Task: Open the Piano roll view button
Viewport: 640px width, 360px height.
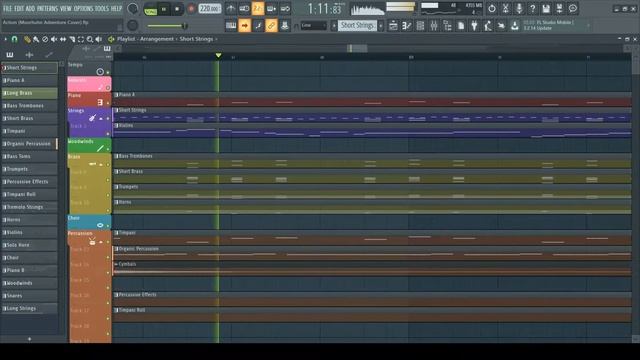Action: 407,26
